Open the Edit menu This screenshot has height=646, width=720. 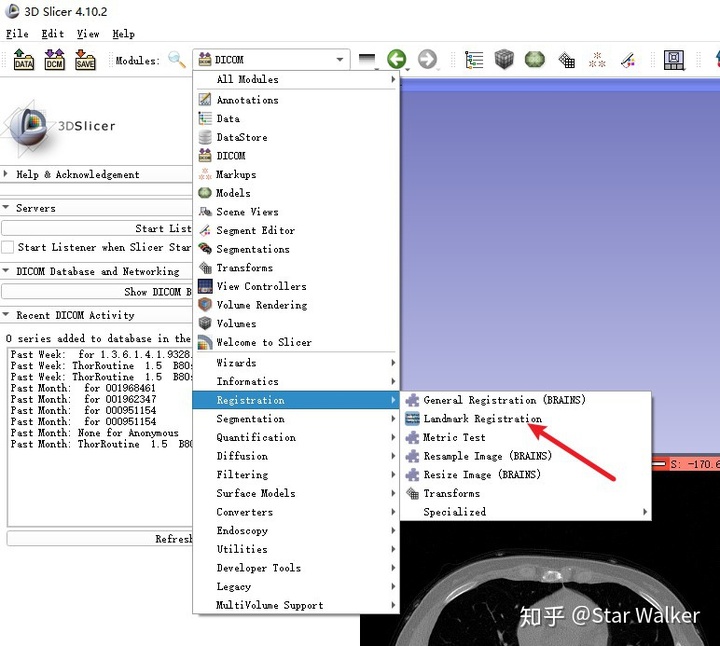coord(52,34)
